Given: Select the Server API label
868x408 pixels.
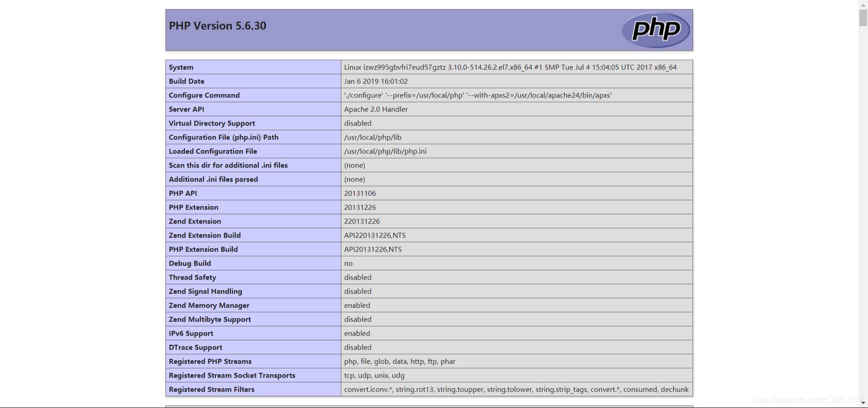Looking at the screenshot, I should coord(186,109).
